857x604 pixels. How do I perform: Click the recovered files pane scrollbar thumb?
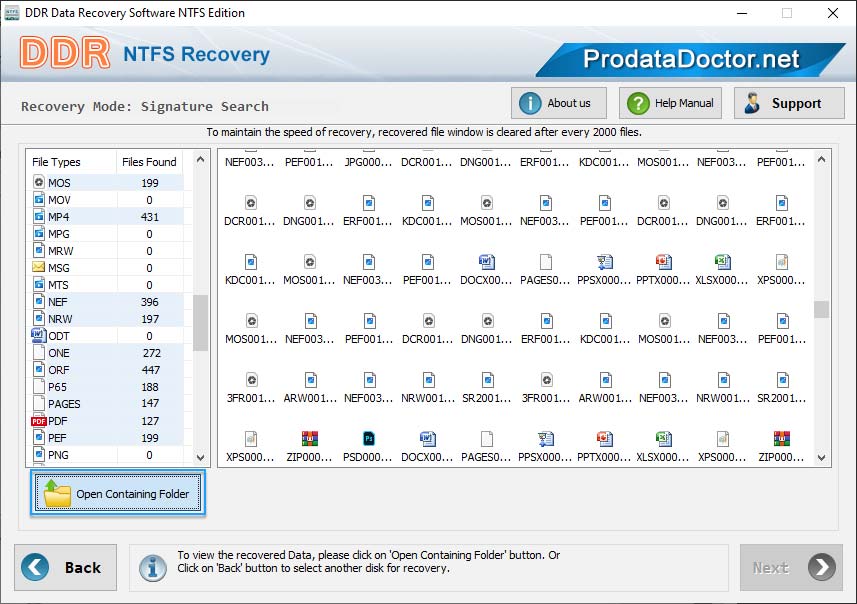click(821, 309)
